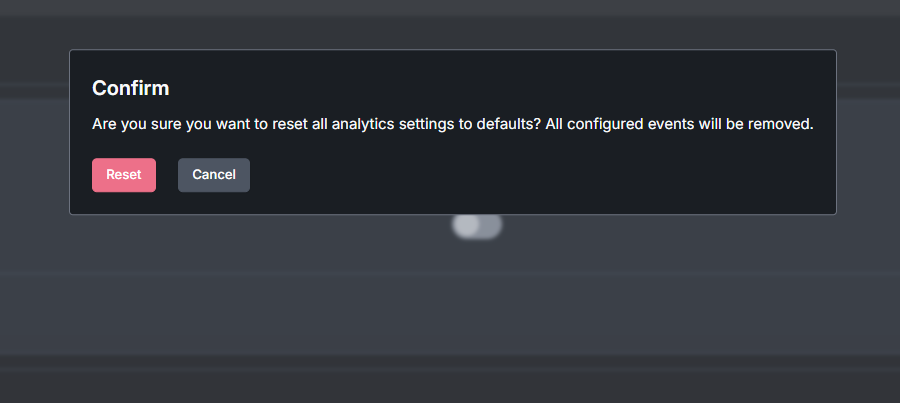Screen dimensions: 900x403
Task: Click the grey track of the blurred switch
Action: coord(491,226)
